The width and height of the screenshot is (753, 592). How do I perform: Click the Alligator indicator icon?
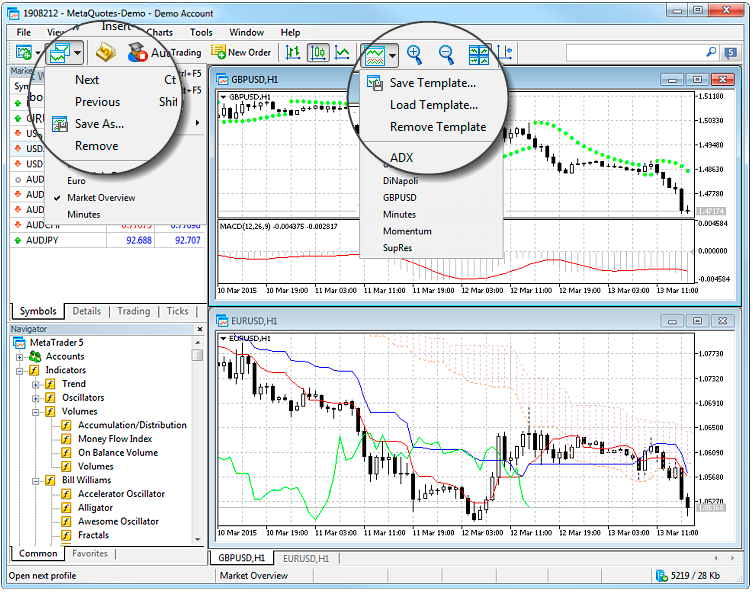click(66, 508)
